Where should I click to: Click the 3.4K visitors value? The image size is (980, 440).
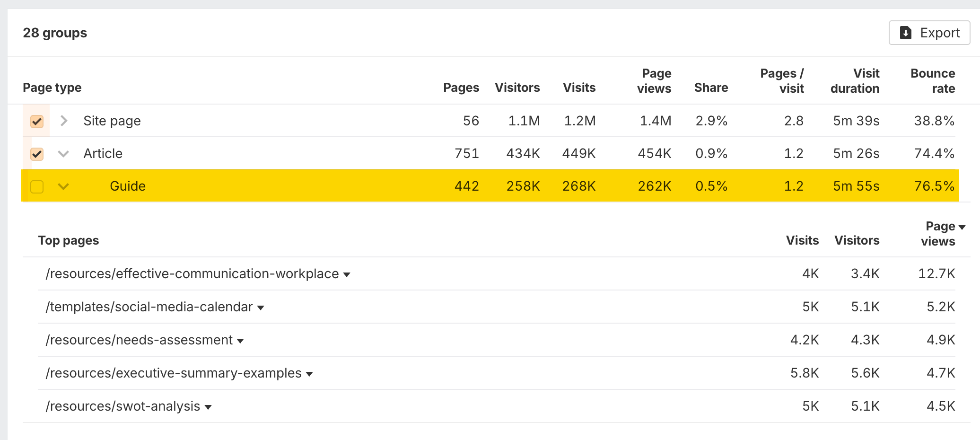pyautogui.click(x=865, y=273)
